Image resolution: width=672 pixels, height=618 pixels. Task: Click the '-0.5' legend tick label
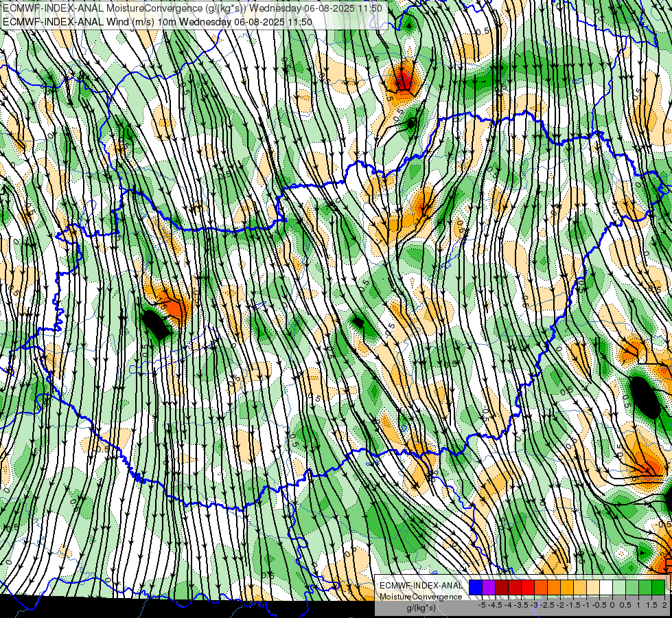599,605
